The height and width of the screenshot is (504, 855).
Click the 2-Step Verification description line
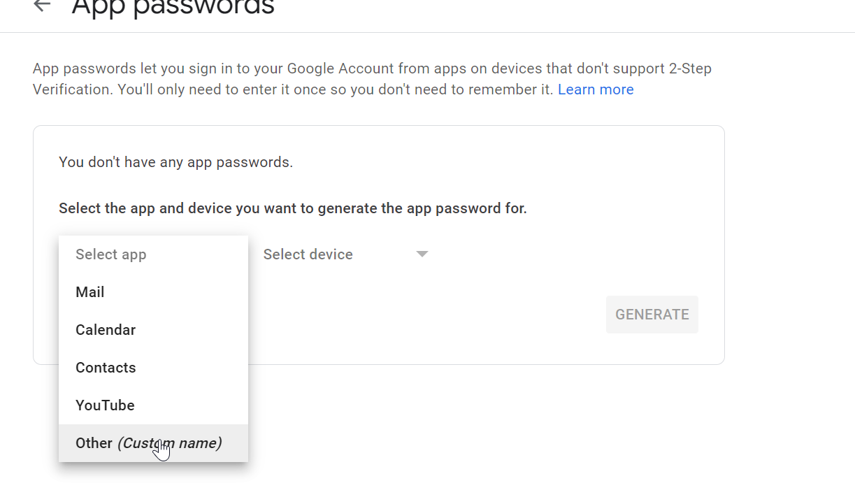[x=372, y=69]
